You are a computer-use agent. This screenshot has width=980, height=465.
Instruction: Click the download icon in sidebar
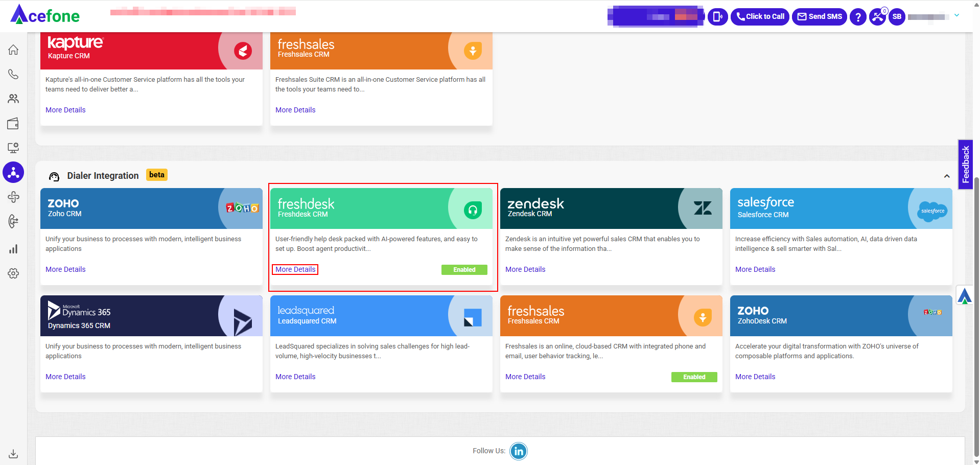[x=13, y=454]
